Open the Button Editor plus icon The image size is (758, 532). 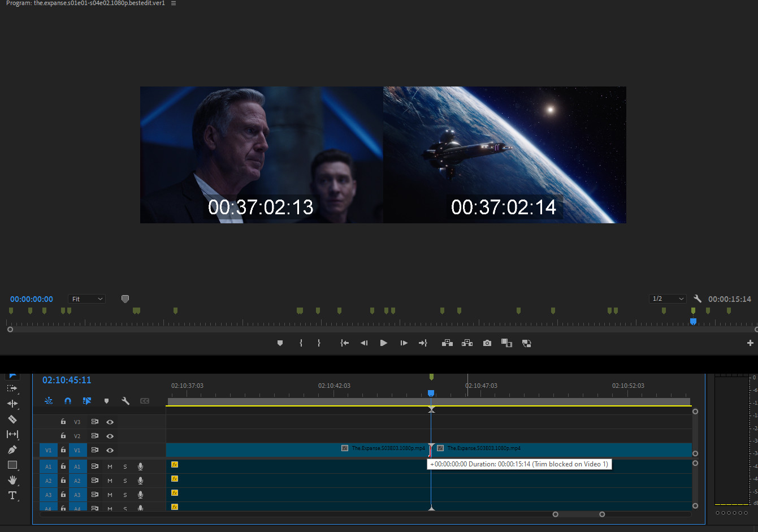coord(750,343)
